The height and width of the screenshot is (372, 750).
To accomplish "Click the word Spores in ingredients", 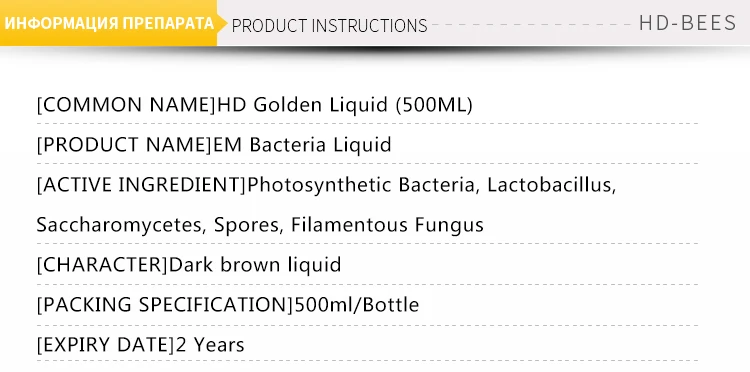I will (x=246, y=225).
